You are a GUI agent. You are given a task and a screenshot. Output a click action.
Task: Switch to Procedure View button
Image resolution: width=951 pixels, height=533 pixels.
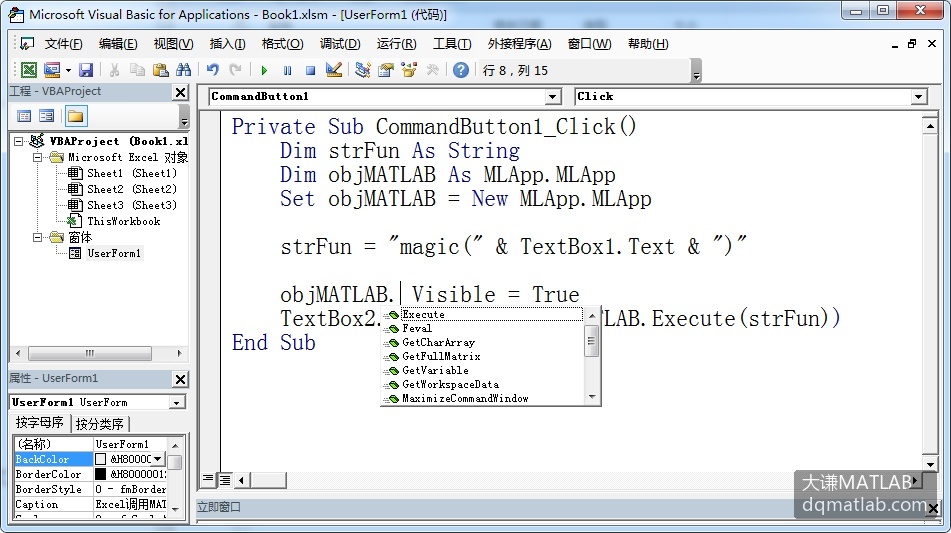208,480
